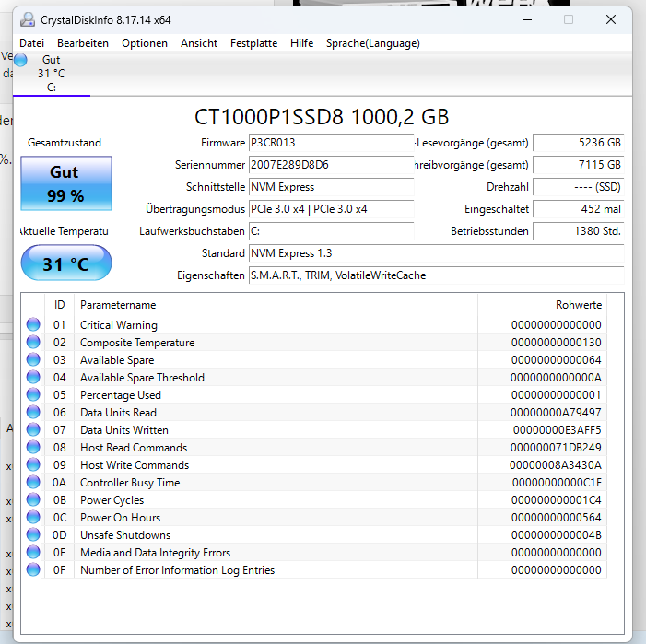This screenshot has width=646, height=644.
Task: Click the ID column header
Action: [x=59, y=305]
